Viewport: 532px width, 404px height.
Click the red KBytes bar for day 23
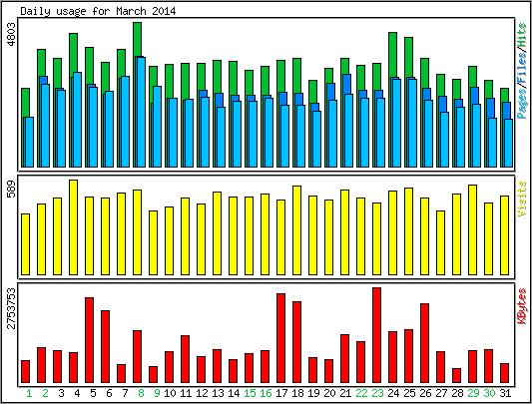[x=376, y=335]
